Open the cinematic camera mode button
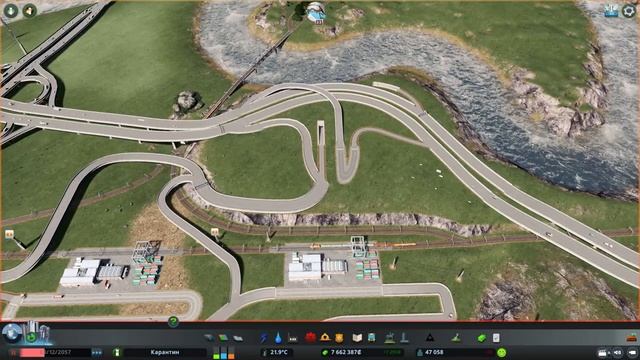This screenshot has width=640, height=360. coord(602,352)
